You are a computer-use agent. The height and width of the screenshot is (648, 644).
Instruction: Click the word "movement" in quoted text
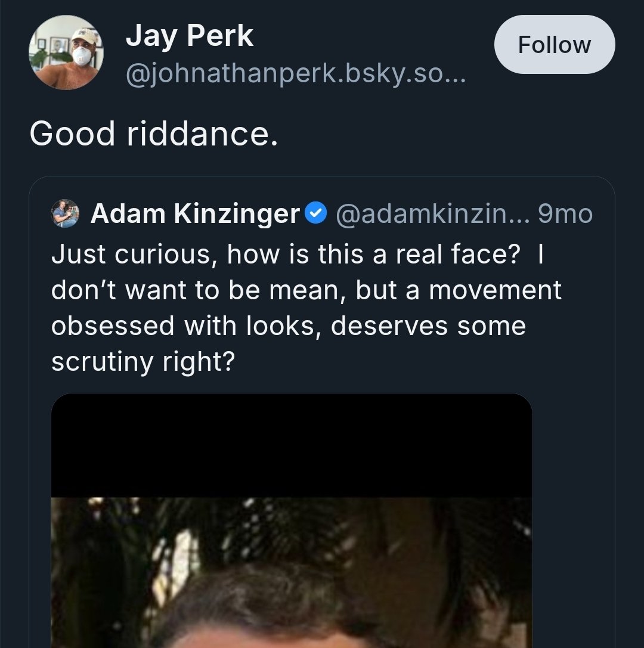[x=495, y=290]
